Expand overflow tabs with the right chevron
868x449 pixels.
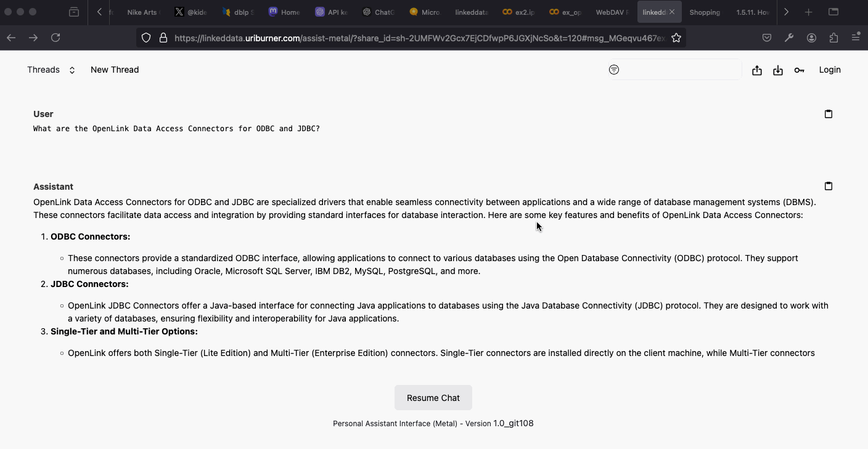pyautogui.click(x=786, y=12)
